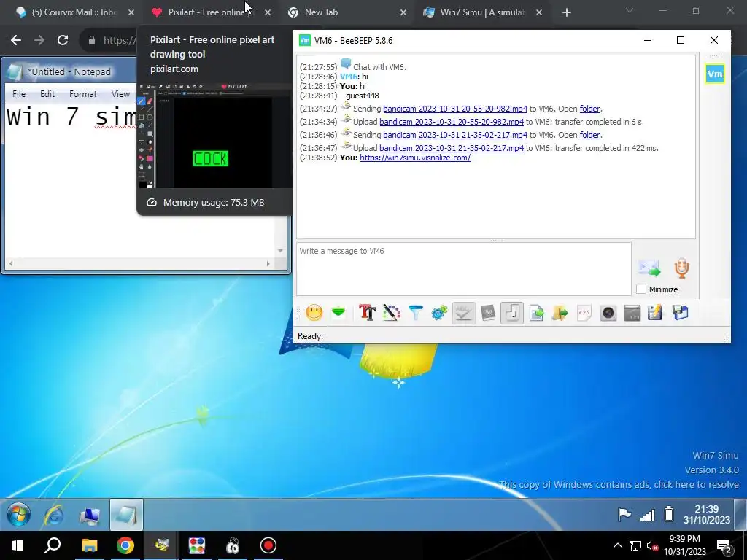Toggle the ABC spell check button
This screenshot has width=747, height=560.
pyautogui.click(x=463, y=313)
